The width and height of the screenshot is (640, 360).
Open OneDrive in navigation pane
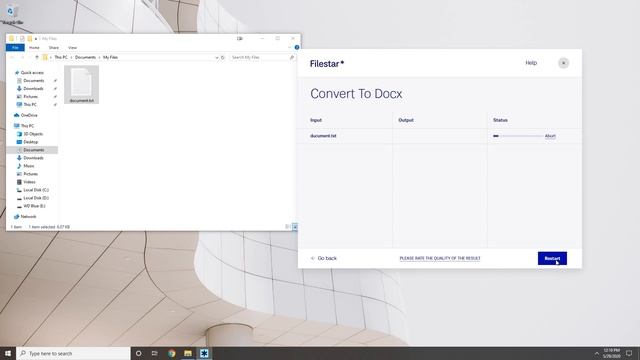coord(29,116)
